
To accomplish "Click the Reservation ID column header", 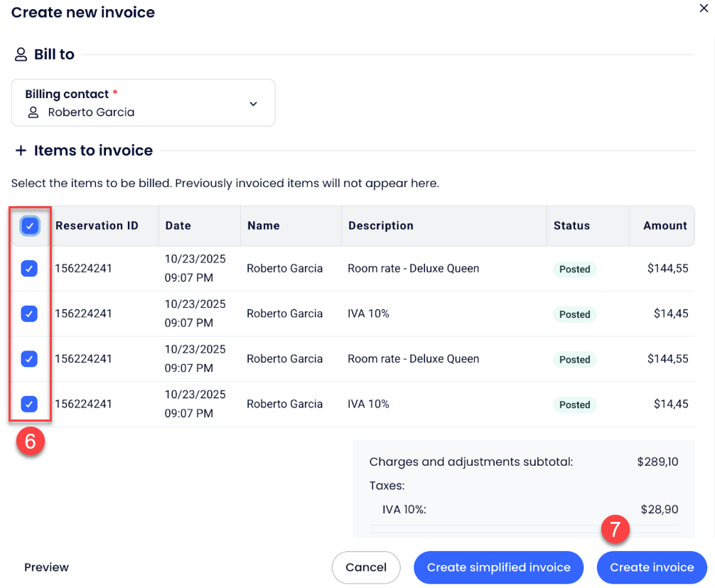I will [x=97, y=226].
